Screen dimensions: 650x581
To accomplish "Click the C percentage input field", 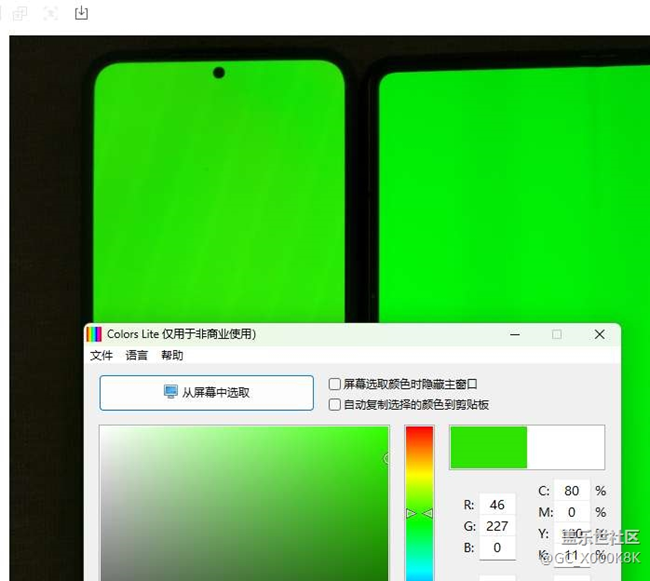I will point(572,491).
